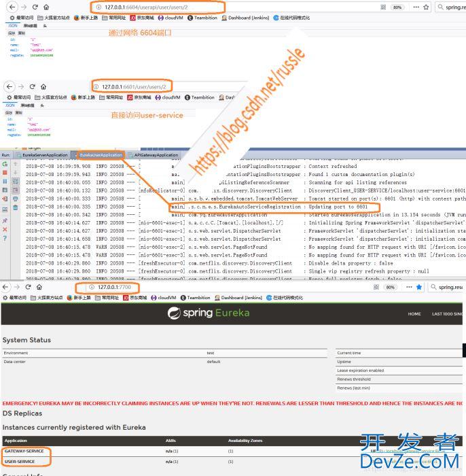The image size is (466, 476).
Task: Clear the console with the trash icon
Action: [15, 207]
